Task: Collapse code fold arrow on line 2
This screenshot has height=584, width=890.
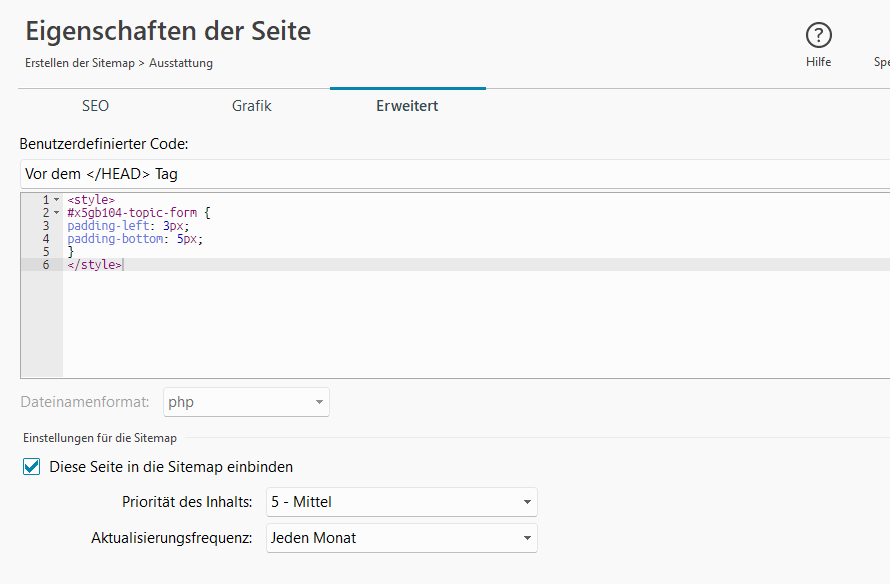Action: pos(56,213)
